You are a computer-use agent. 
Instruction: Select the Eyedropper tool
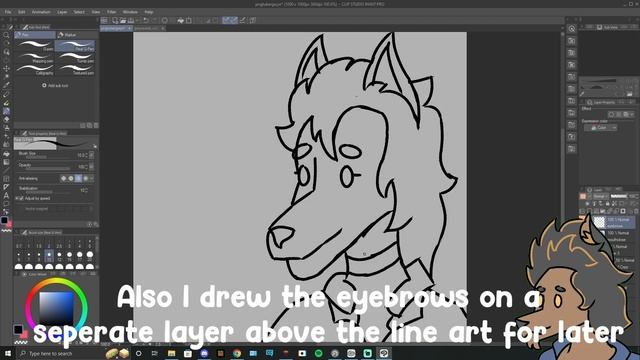click(x=6, y=85)
